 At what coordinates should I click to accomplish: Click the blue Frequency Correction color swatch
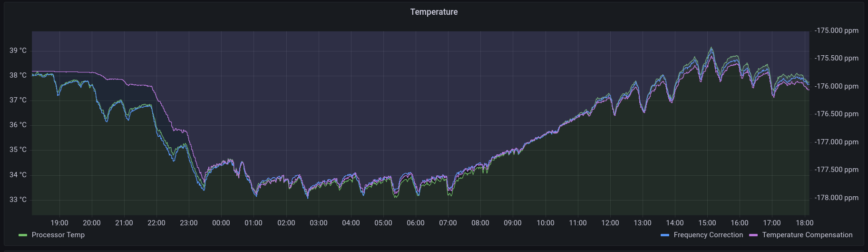coord(665,235)
